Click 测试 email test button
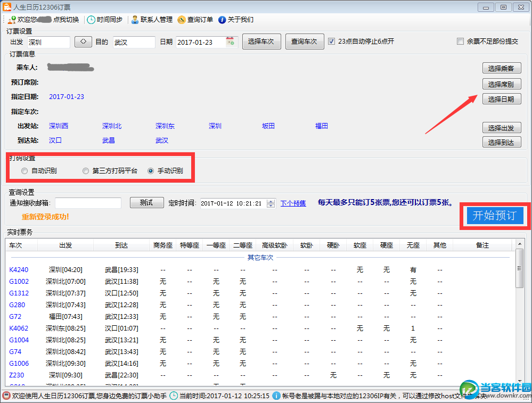 pyautogui.click(x=147, y=202)
